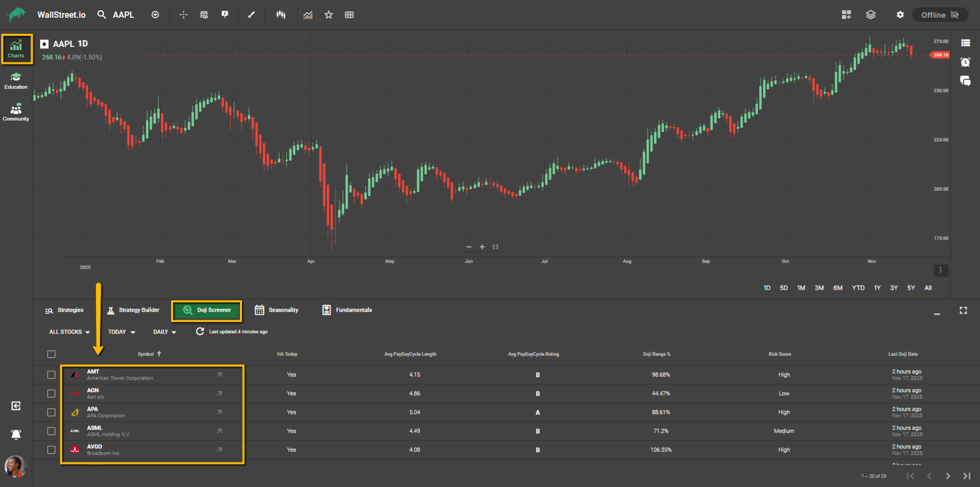Open the TODAY filter dropdown
The width and height of the screenshot is (980, 487).
pyautogui.click(x=122, y=332)
